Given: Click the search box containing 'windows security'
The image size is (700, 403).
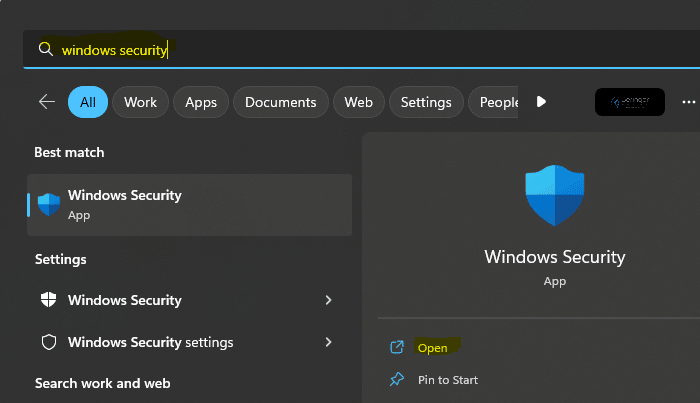Looking at the screenshot, I should [362, 49].
